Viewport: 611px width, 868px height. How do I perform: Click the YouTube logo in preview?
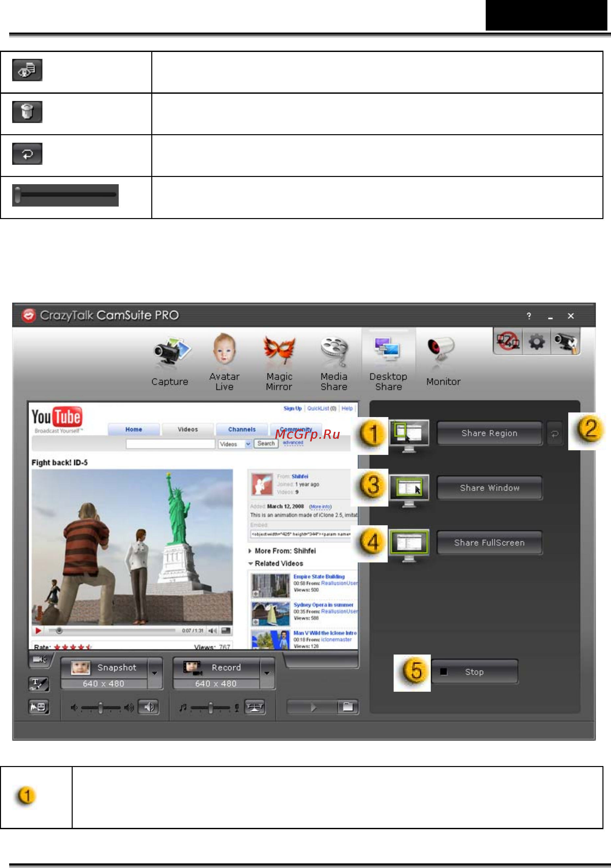(x=57, y=419)
